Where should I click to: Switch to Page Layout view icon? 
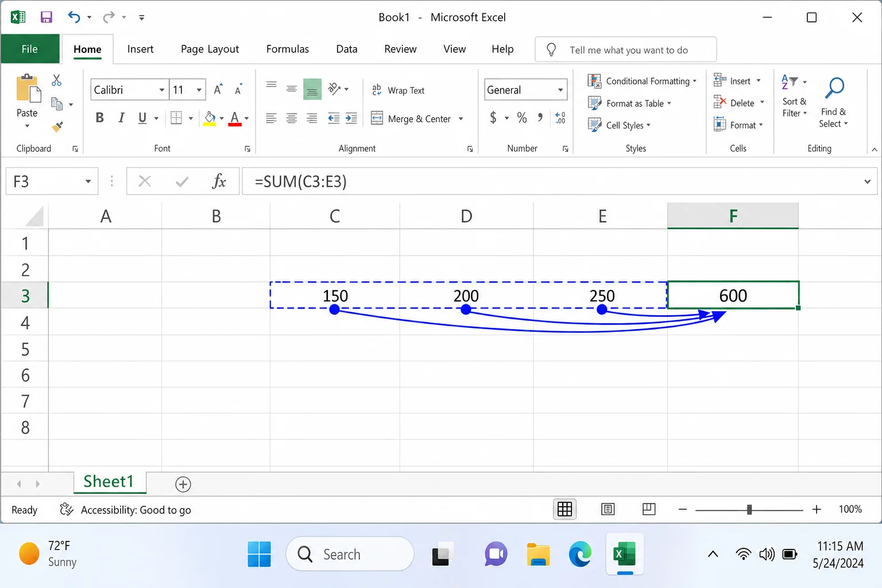608,509
